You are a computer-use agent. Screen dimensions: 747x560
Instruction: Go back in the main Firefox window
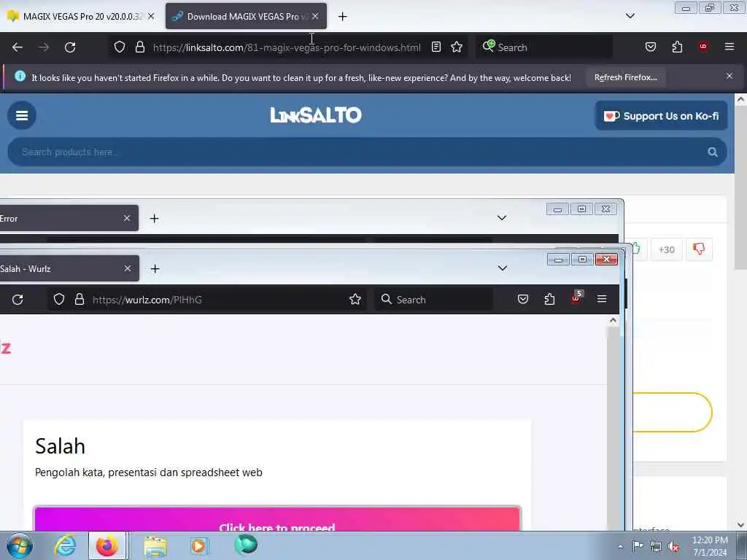[x=18, y=47]
